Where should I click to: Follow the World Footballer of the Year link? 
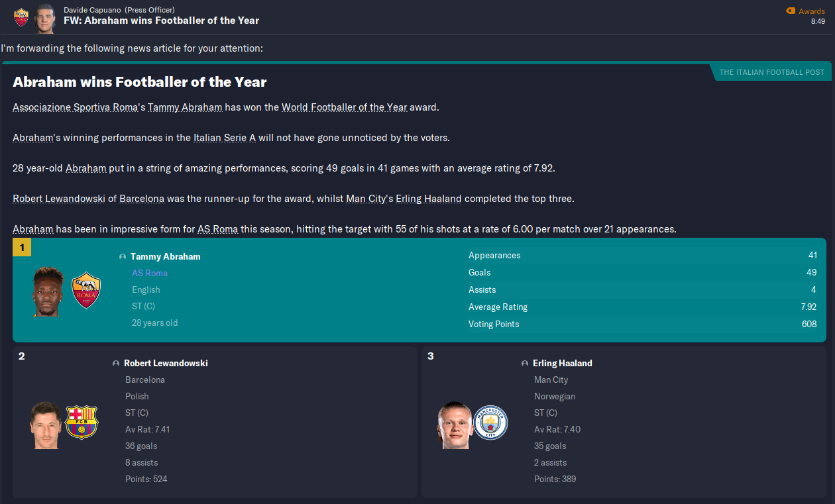[x=344, y=107]
